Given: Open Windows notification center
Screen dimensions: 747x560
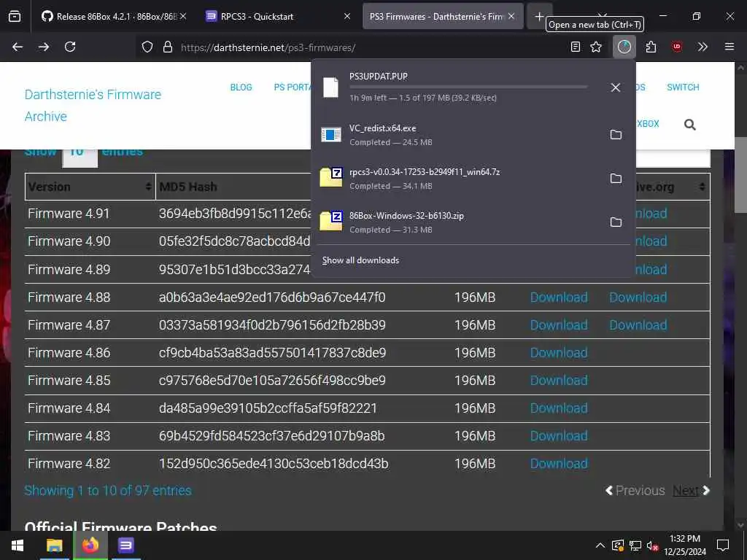Looking at the screenshot, I should pyautogui.click(x=723, y=545).
